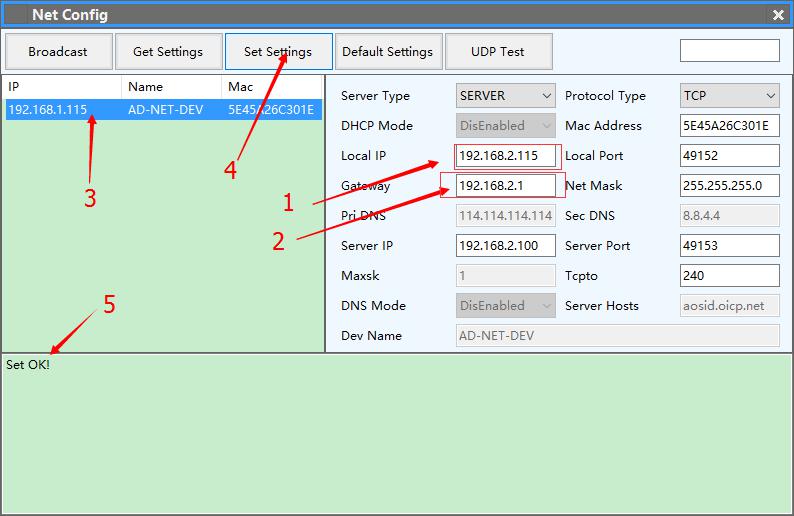The width and height of the screenshot is (794, 516).
Task: Select the Server IP text box
Action: pos(505,246)
